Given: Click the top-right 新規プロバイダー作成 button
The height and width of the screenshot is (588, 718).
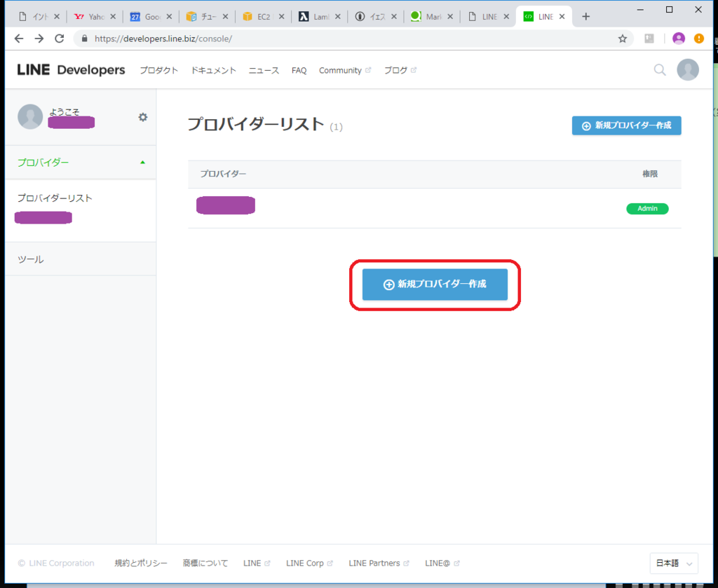Looking at the screenshot, I should click(x=626, y=125).
